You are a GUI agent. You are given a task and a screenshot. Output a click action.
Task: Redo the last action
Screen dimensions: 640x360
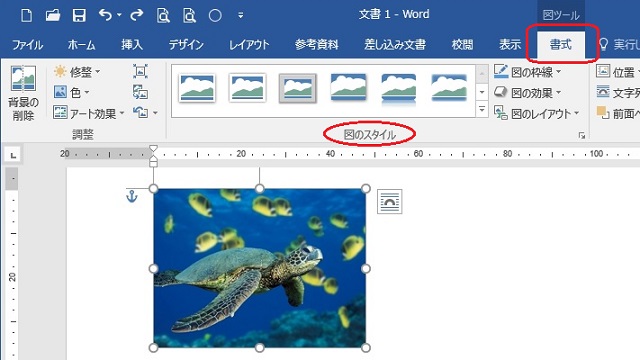pyautogui.click(x=136, y=16)
